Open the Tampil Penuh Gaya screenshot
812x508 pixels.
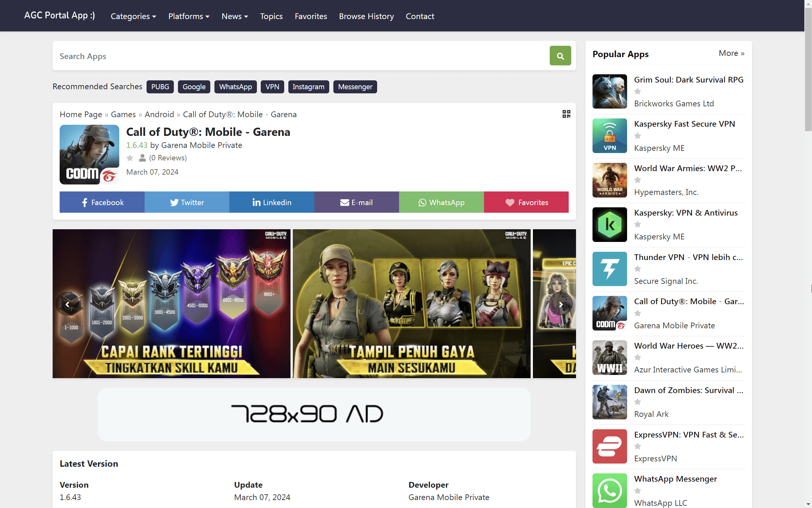click(x=412, y=304)
